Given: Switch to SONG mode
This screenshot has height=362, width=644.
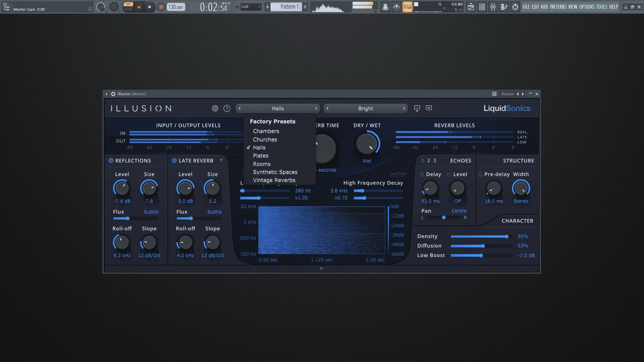Looking at the screenshot, I should 128,9.
